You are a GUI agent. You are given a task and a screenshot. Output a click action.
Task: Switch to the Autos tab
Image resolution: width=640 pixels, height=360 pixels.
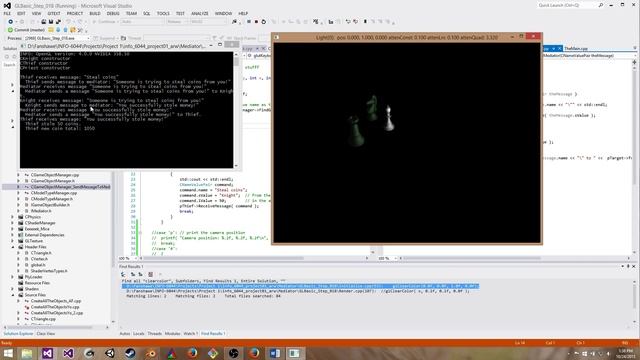pos(124,333)
